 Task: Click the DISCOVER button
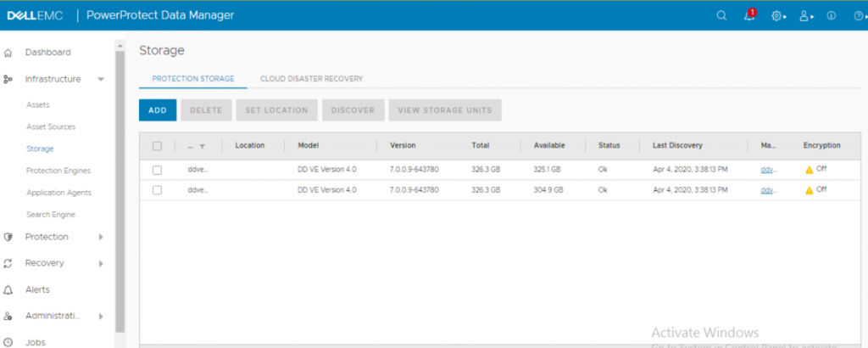coord(353,110)
